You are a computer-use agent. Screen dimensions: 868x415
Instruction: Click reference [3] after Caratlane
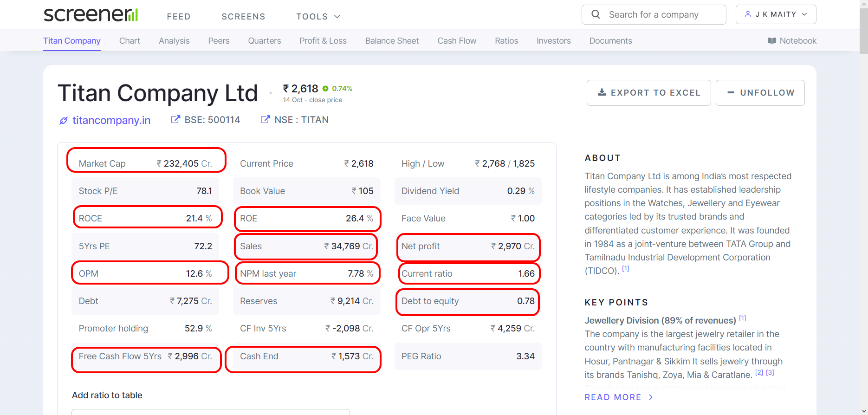770,372
